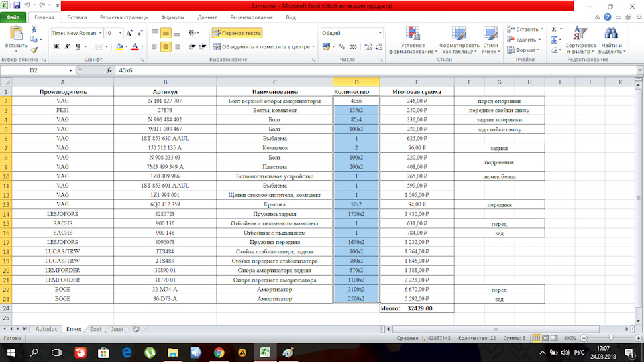This screenshot has height=362, width=644.
Task: Open the Формат cells dropdown
Action: coord(523,50)
